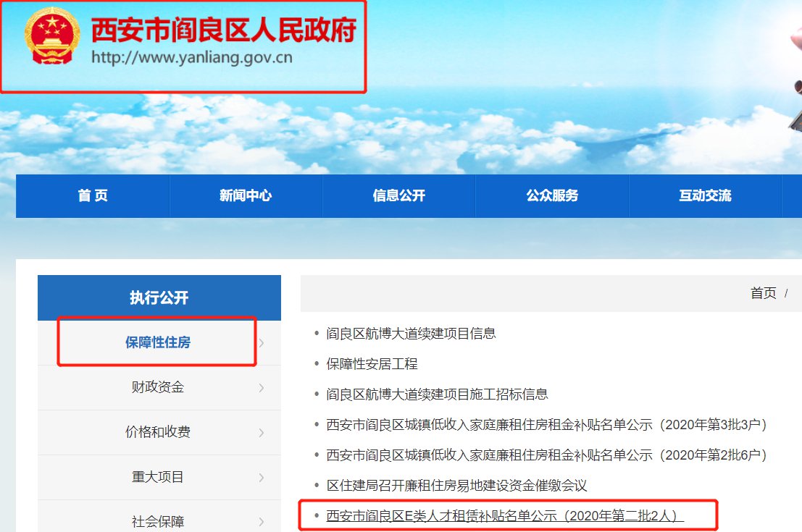Click the 执行公开 sidebar header
The image size is (802, 532).
(159, 297)
